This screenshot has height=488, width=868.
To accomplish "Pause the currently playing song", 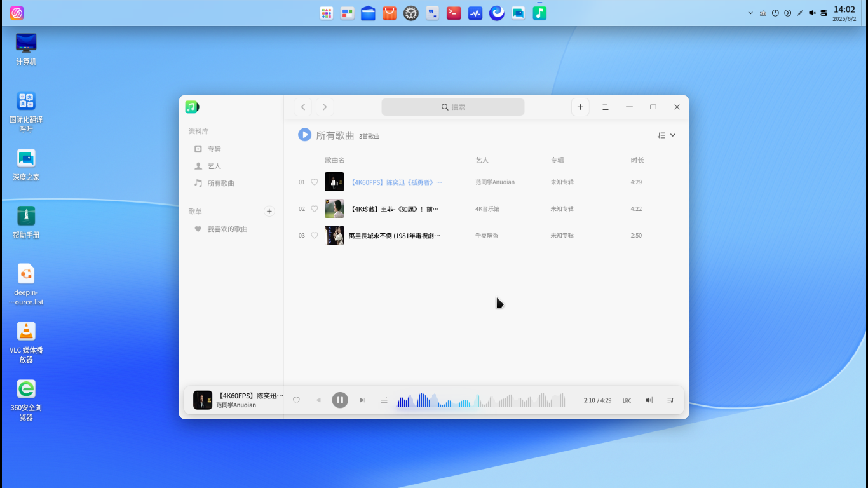I will pyautogui.click(x=340, y=400).
